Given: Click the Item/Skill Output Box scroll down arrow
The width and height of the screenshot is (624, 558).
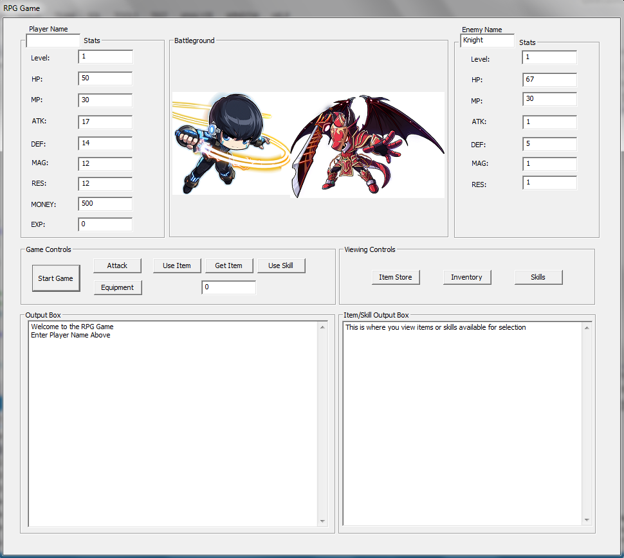Looking at the screenshot, I should click(x=587, y=520).
